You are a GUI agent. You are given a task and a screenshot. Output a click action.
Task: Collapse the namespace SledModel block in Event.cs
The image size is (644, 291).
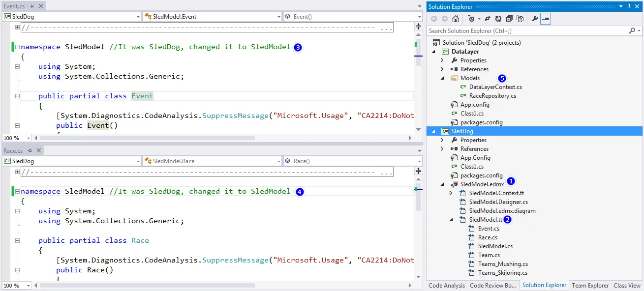[x=17, y=47]
